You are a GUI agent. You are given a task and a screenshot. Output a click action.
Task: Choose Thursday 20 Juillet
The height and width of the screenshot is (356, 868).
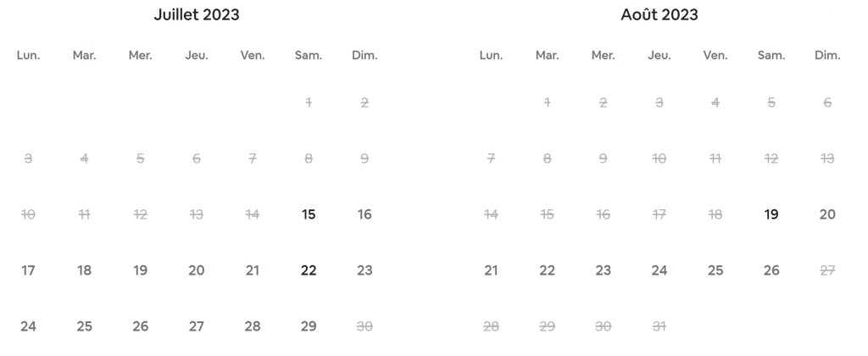coord(197,270)
